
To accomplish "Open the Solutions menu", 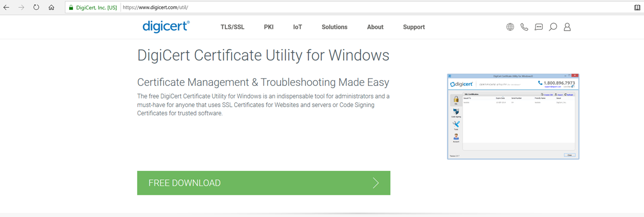I will (334, 27).
